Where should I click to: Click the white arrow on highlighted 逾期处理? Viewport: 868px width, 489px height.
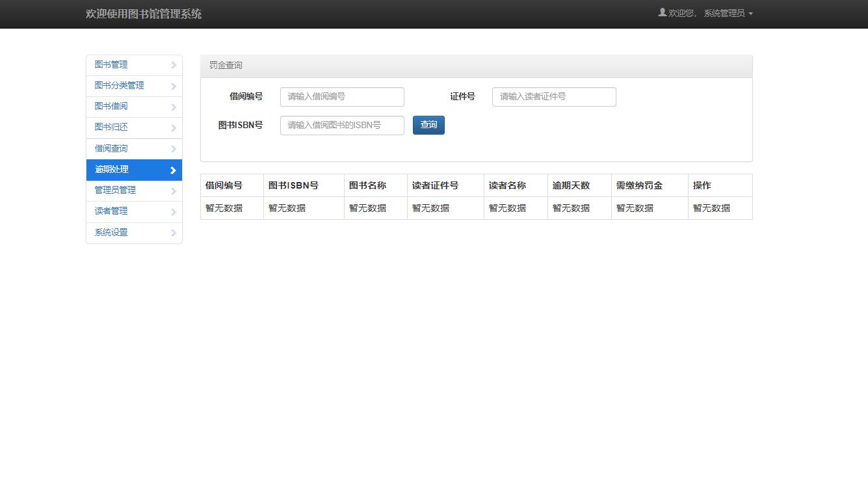click(x=173, y=170)
